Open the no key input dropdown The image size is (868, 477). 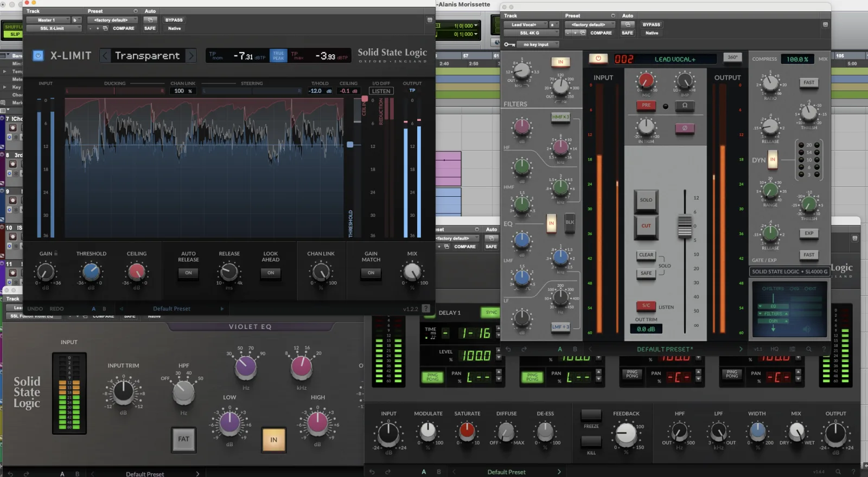coord(538,44)
